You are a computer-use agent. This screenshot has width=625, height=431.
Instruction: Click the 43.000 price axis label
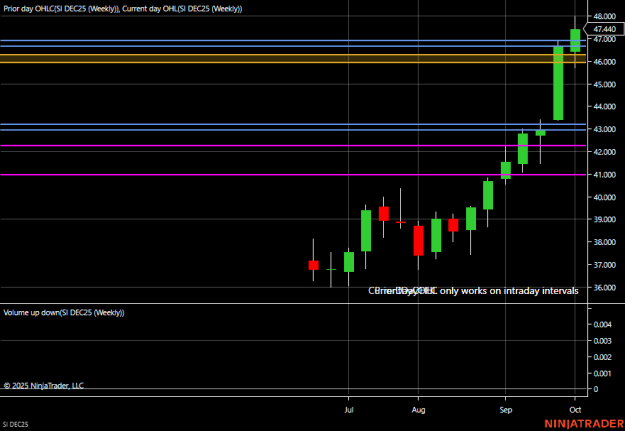point(604,130)
